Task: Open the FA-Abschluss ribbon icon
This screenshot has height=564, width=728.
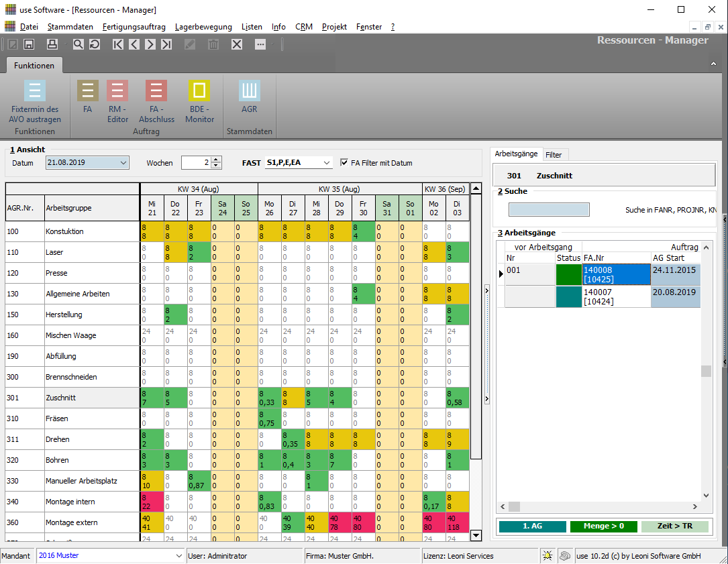Action: (x=156, y=91)
